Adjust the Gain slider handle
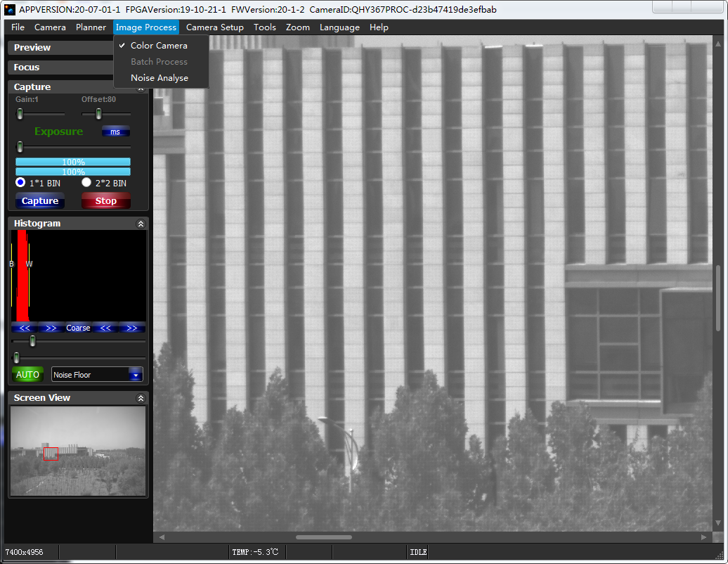 click(x=20, y=114)
